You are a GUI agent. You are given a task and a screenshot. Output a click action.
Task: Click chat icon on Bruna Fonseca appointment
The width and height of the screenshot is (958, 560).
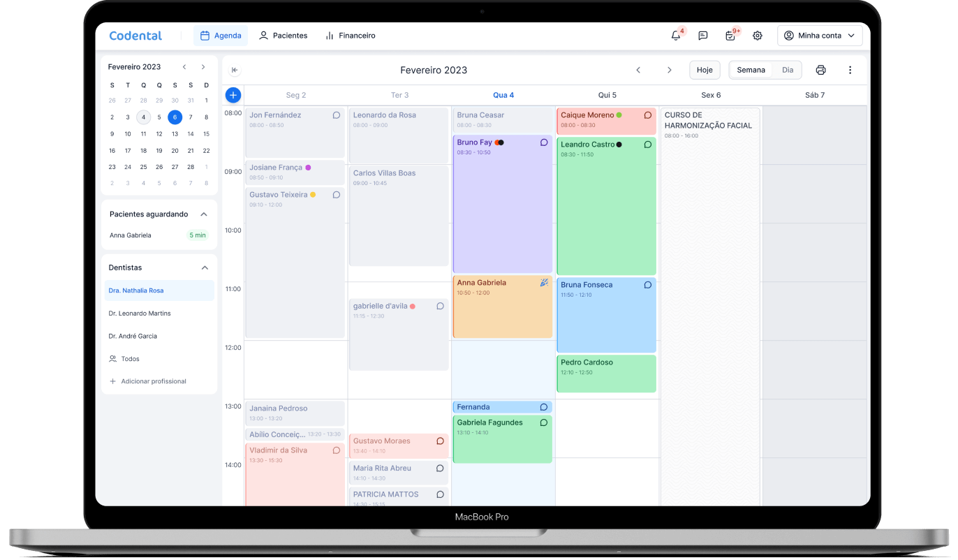coord(647,285)
